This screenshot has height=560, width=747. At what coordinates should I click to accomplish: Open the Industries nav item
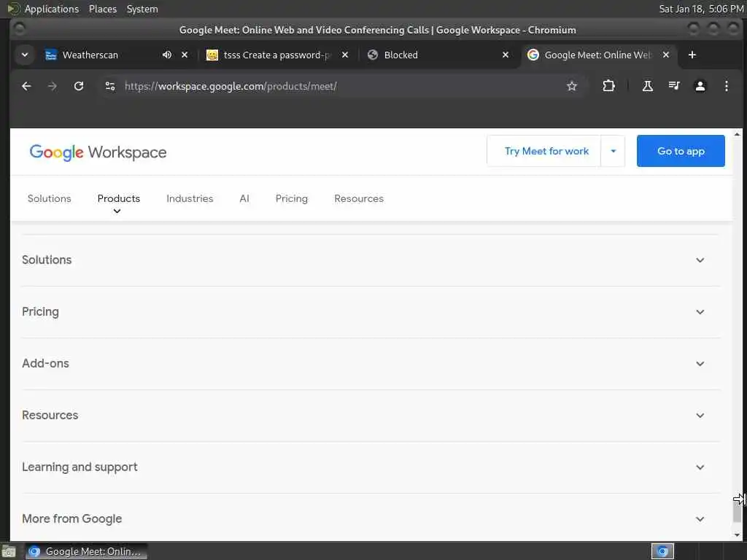click(x=190, y=198)
